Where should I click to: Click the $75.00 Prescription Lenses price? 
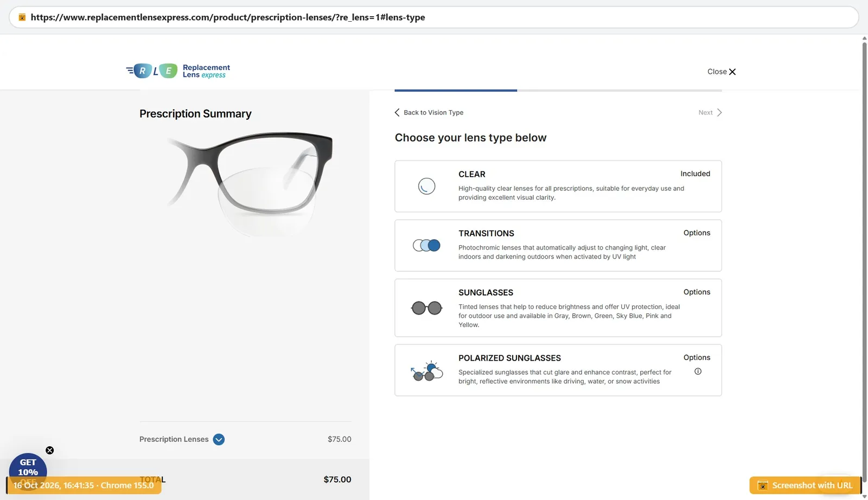tap(339, 439)
